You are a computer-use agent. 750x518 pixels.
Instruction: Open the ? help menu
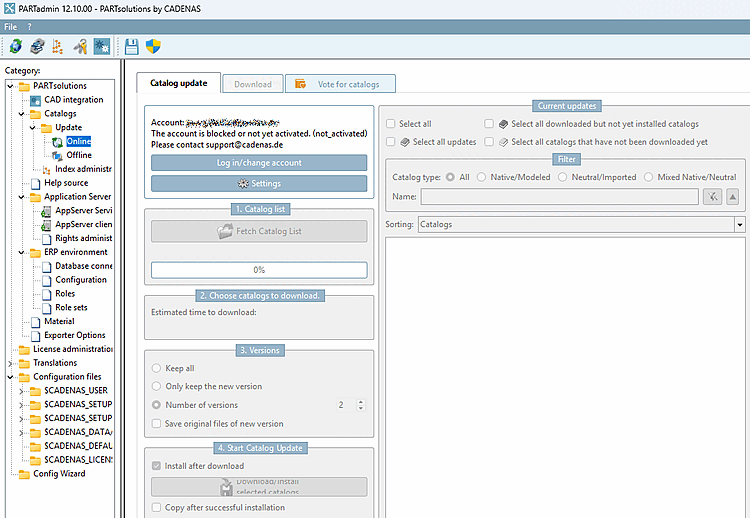tap(29, 27)
